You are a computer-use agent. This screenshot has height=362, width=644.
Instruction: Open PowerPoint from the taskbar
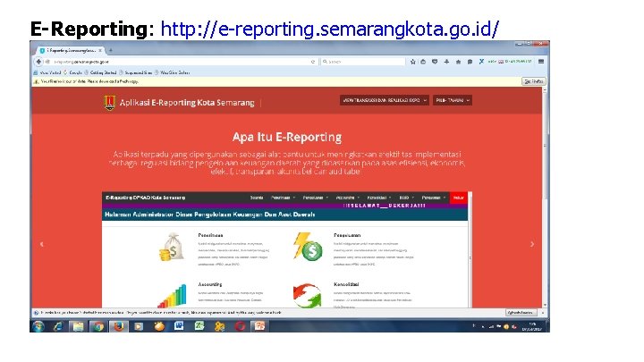click(x=259, y=326)
